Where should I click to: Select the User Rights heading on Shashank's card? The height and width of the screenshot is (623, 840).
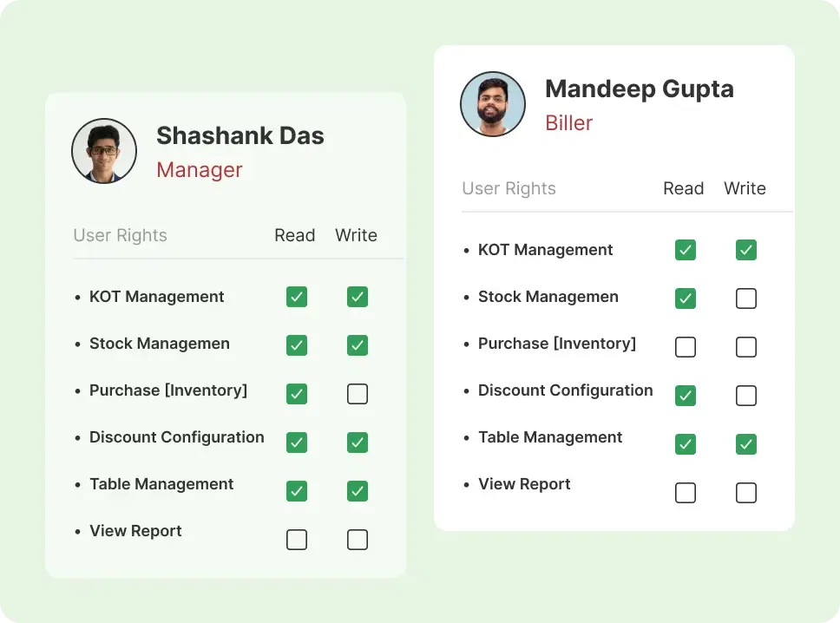click(120, 235)
